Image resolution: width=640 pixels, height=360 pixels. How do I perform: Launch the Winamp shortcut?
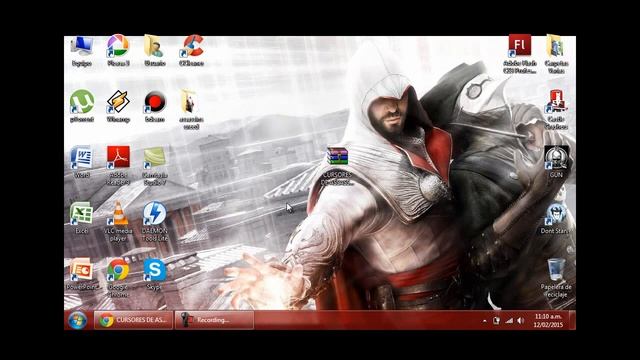118,106
